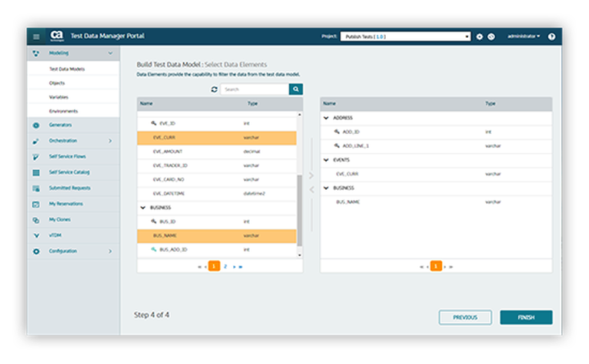Viewport: 589px width, 364px height.
Task: Click the left list scrollbar thumb
Action: [x=299, y=210]
